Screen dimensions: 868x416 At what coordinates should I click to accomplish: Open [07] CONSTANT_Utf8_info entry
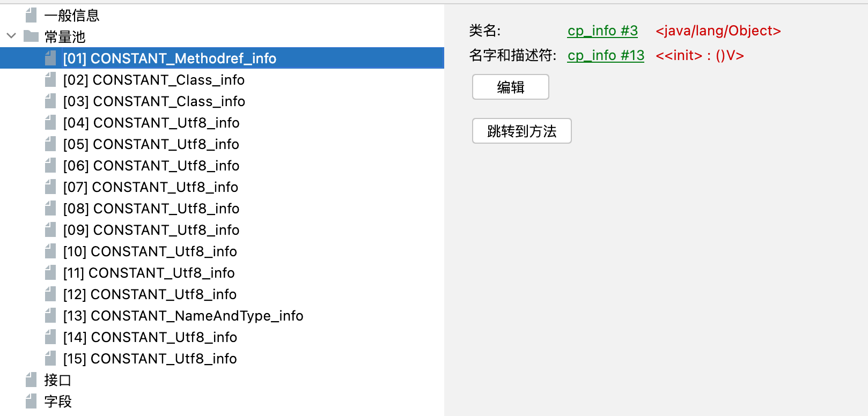tap(151, 187)
